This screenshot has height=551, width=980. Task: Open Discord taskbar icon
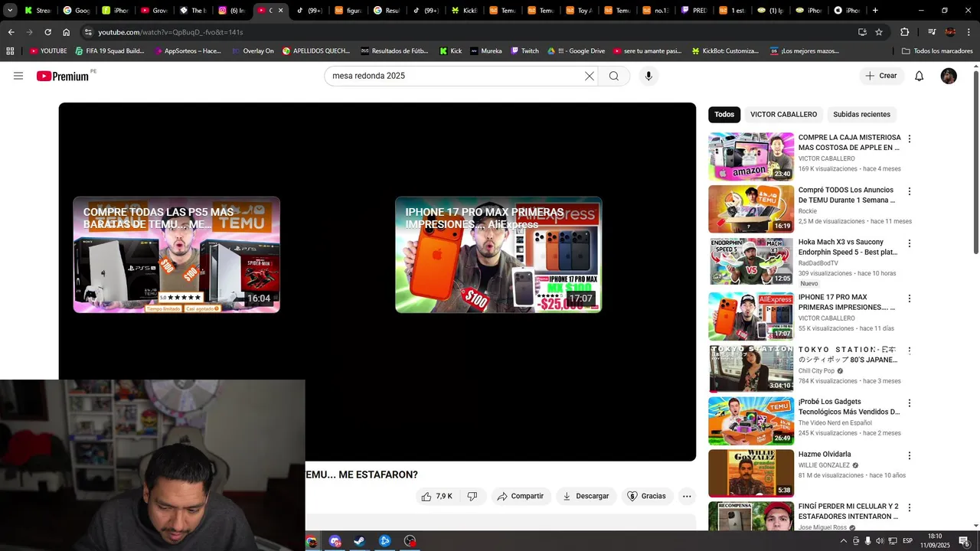[335, 541]
